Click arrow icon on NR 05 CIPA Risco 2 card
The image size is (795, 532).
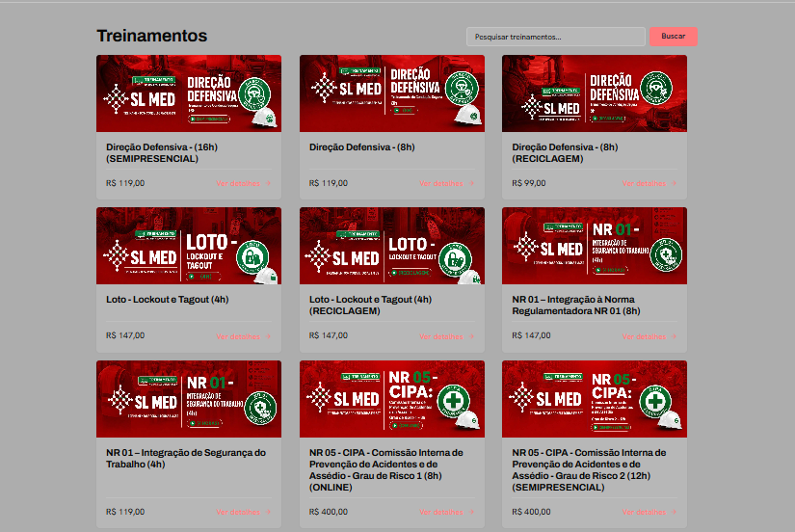(674, 512)
